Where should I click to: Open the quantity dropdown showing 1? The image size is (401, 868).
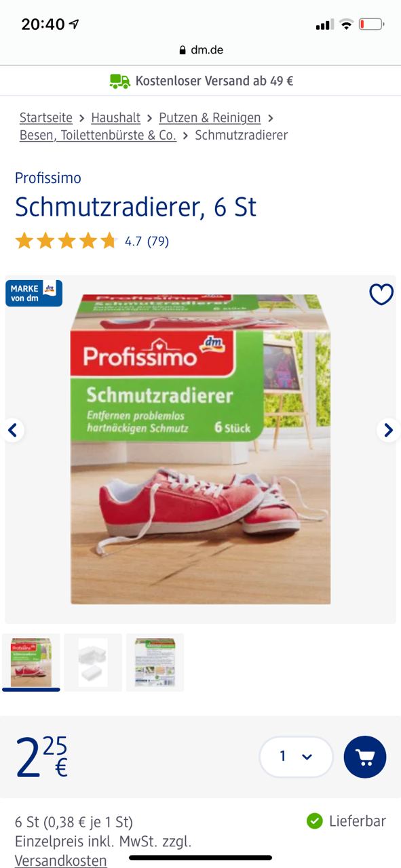click(296, 757)
